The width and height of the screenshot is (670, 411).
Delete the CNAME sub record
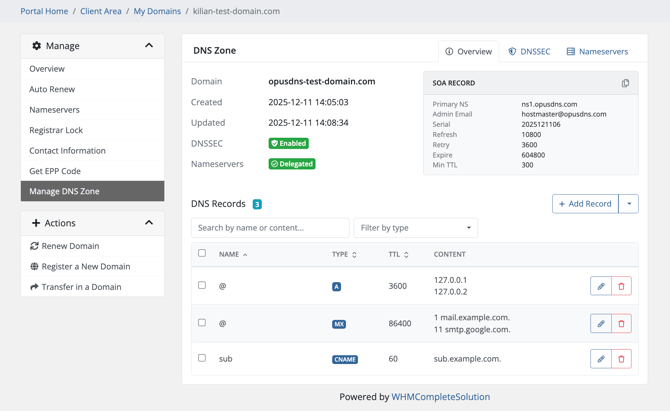coord(621,359)
